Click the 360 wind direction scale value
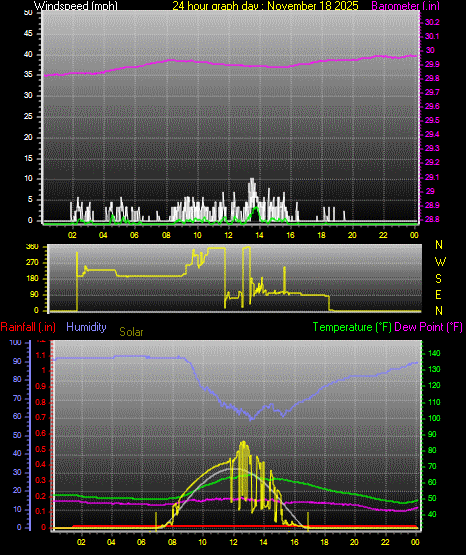 pyautogui.click(x=32, y=247)
